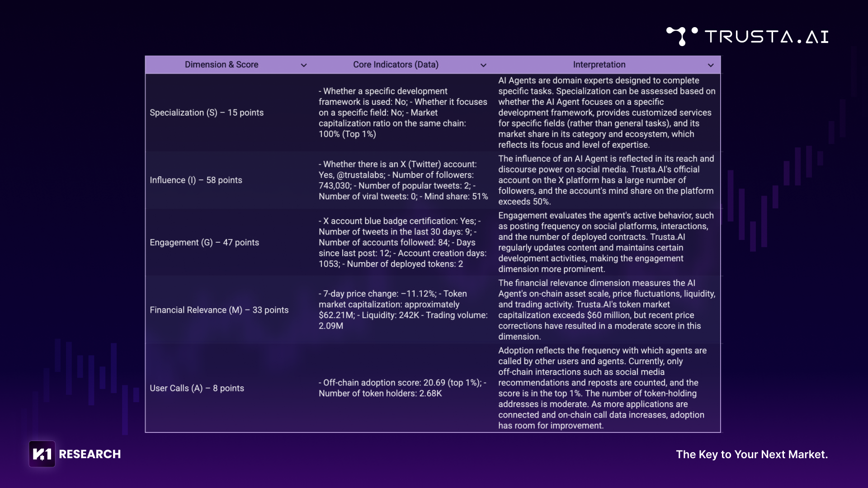This screenshot has height=488, width=868.
Task: Select Financial Relevance (M) – 33 points cell
Action: 219,310
